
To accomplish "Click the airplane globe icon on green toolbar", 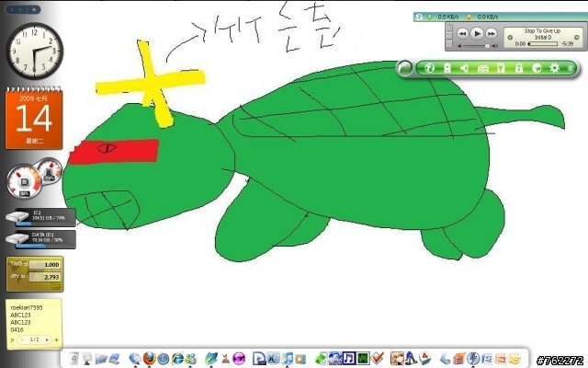I will [x=537, y=68].
